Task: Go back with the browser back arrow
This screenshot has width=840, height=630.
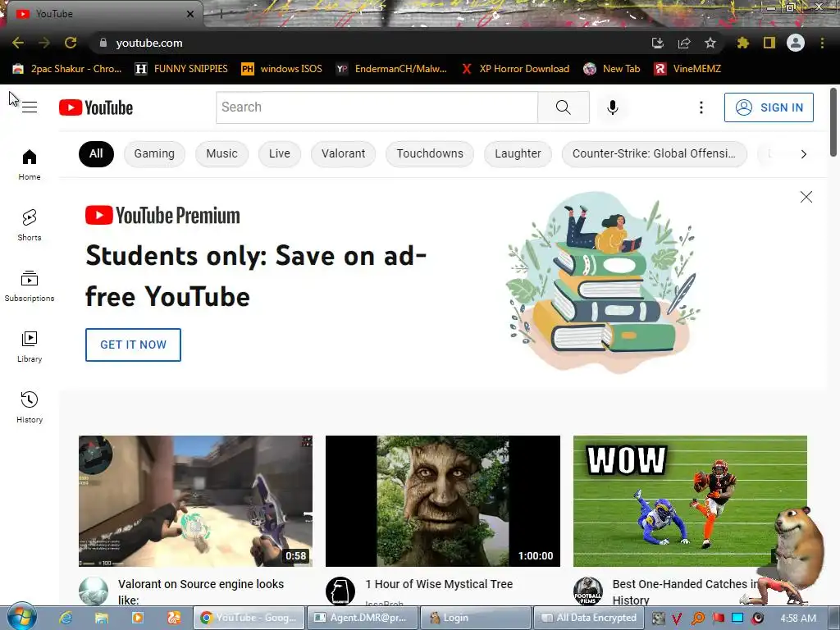Action: point(18,43)
